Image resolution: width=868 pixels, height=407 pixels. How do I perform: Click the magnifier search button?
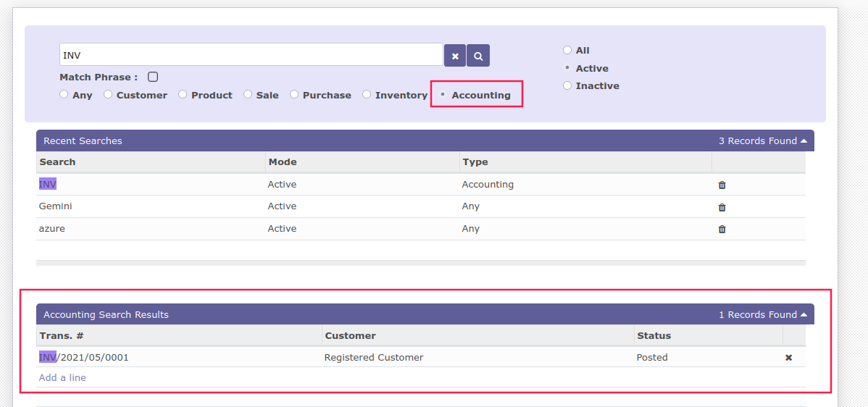(478, 56)
